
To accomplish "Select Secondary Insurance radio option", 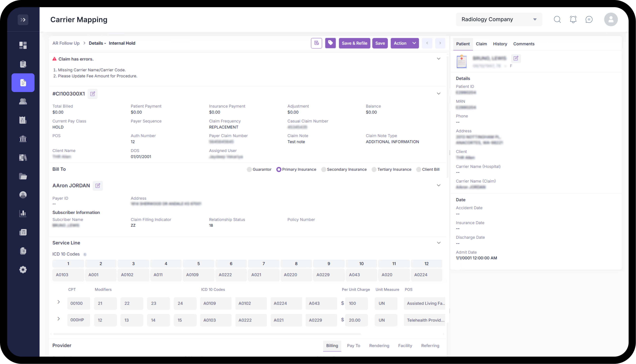I will 324,169.
